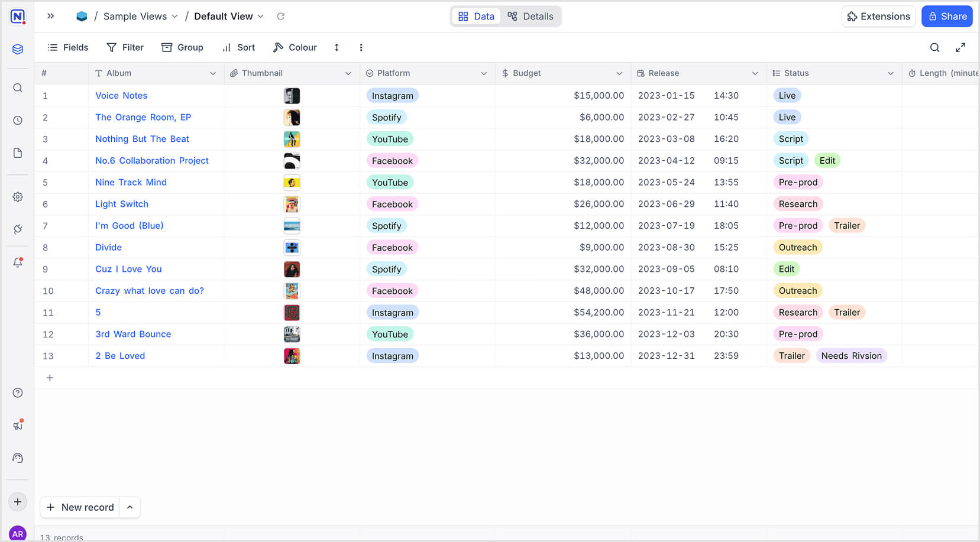Switch to the Details tab
The width and height of the screenshot is (980, 542).
click(x=531, y=17)
